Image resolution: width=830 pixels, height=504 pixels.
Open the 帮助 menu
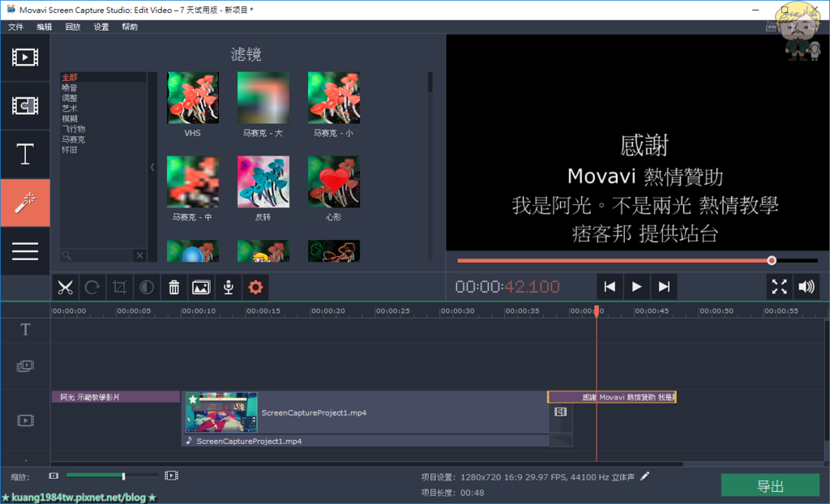point(130,27)
